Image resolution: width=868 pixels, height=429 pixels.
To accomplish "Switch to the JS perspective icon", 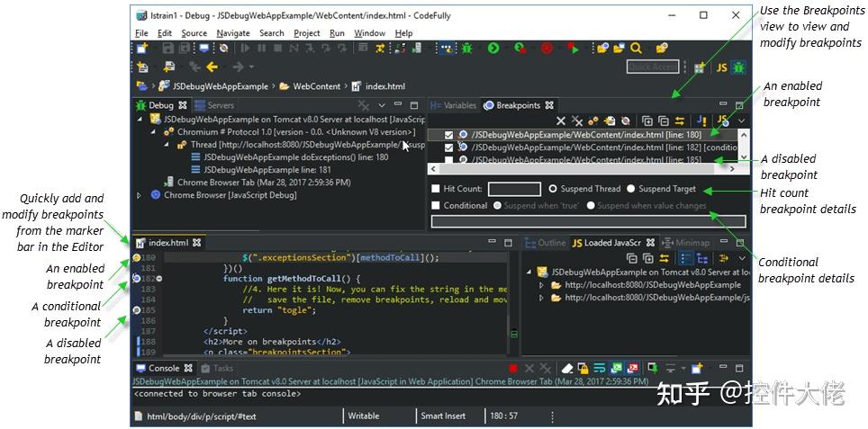I will tap(721, 67).
